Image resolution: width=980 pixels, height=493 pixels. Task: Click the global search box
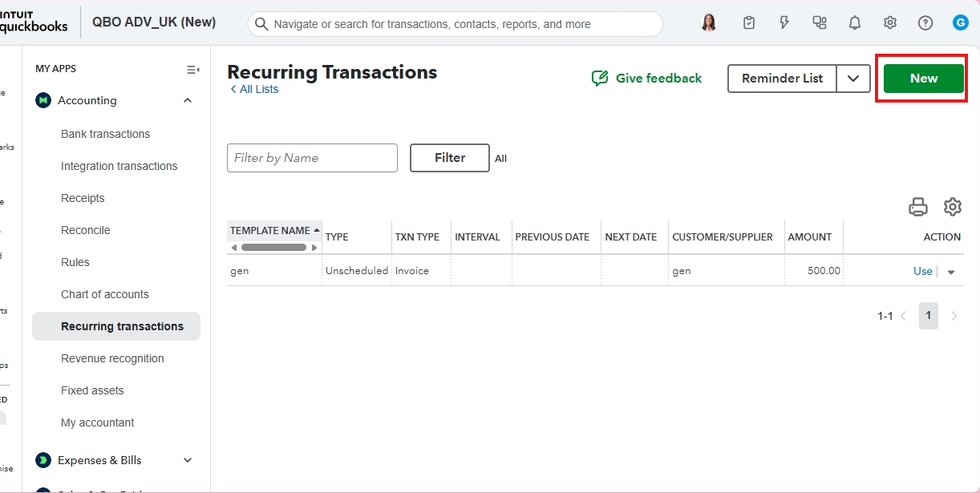click(x=456, y=24)
